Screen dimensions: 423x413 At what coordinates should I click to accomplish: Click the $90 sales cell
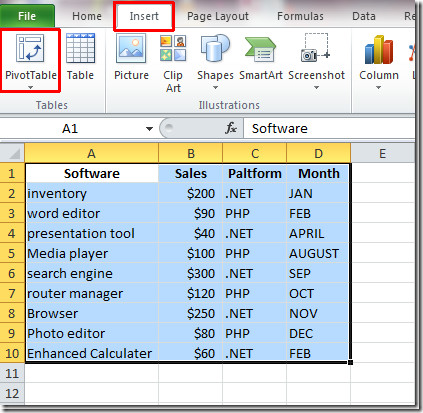coord(191,213)
